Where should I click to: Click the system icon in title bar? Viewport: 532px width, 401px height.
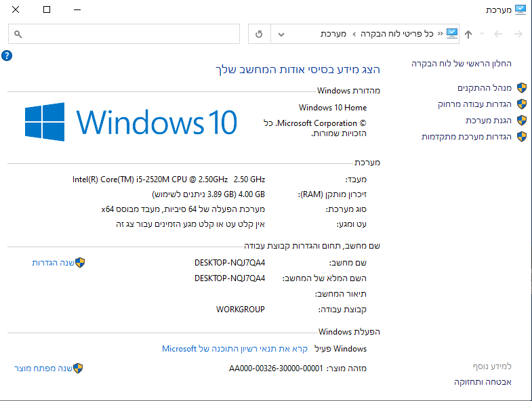(520, 9)
